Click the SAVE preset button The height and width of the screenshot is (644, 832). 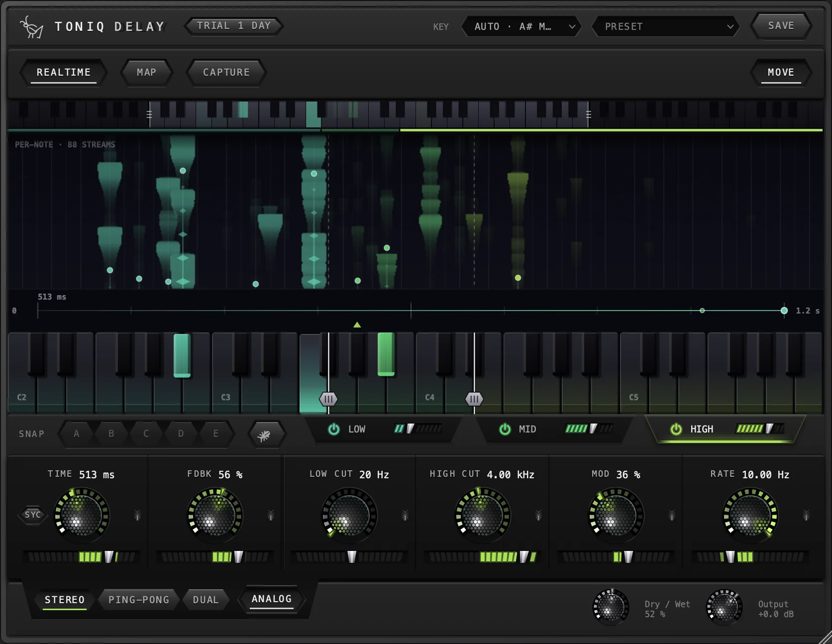781,26
